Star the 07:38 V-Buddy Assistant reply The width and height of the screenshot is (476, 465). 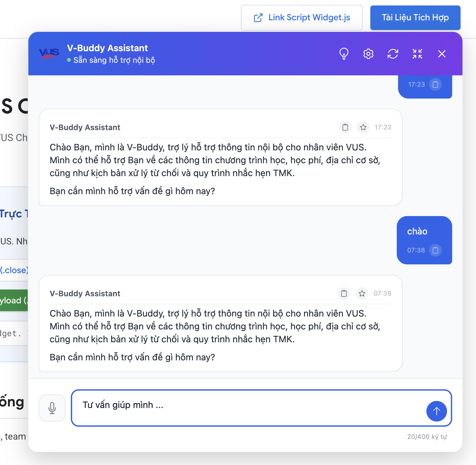pyautogui.click(x=362, y=293)
